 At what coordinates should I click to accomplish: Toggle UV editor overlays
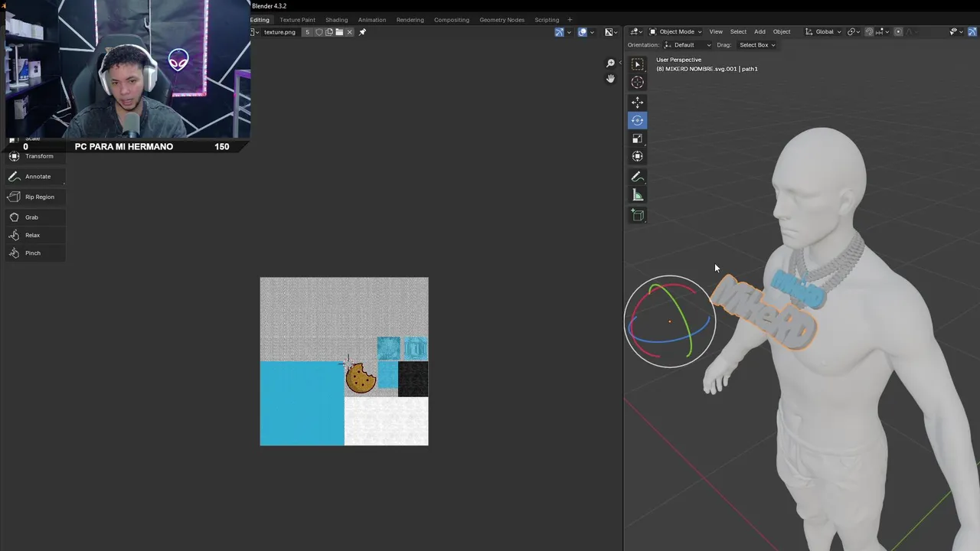click(583, 32)
